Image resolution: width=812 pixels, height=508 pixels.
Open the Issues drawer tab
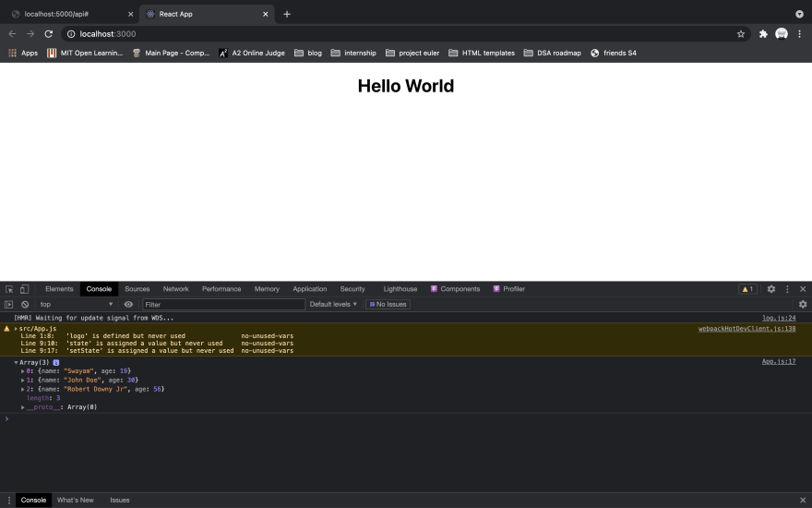[120, 501]
